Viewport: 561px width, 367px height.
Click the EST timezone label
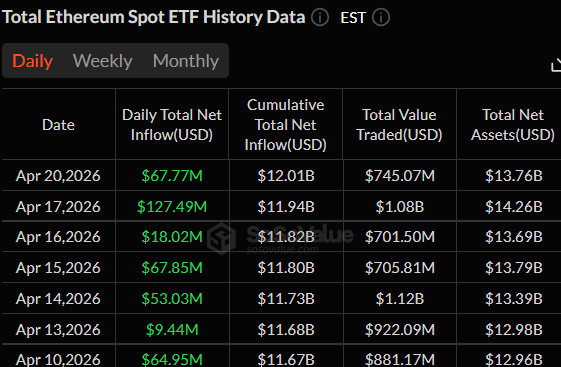click(x=353, y=18)
